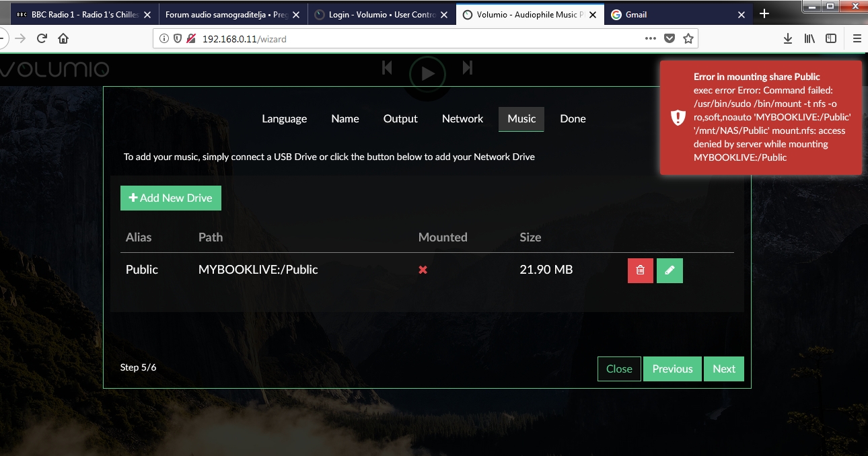Close the Forum audio samograditelja tab
The width and height of the screenshot is (868, 456).
pos(296,15)
